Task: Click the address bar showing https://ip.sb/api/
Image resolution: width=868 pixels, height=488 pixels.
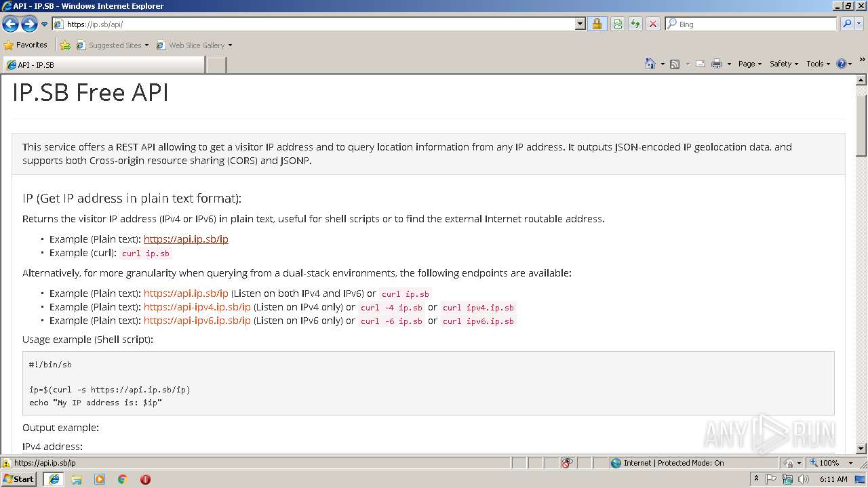Action: (313, 24)
